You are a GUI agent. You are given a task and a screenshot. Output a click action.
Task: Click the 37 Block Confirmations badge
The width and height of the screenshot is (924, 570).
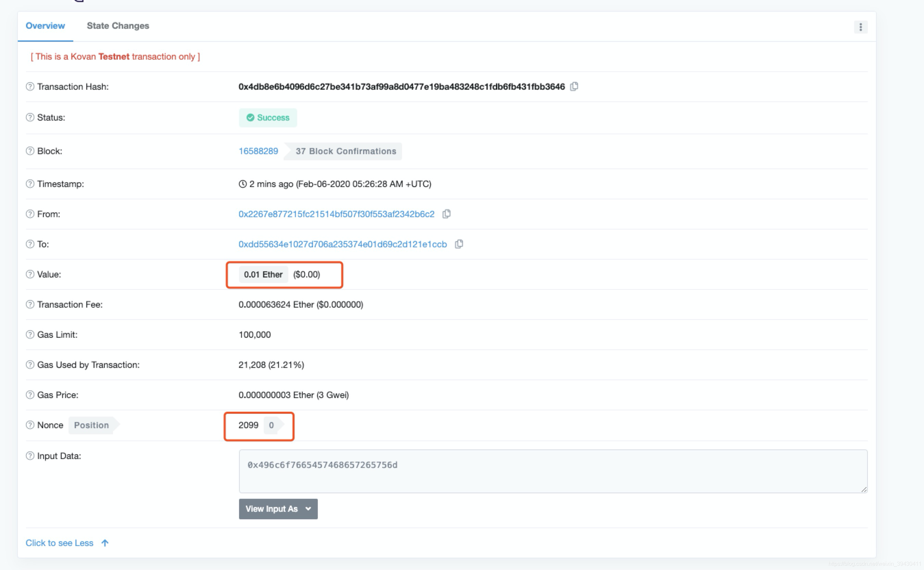(345, 151)
